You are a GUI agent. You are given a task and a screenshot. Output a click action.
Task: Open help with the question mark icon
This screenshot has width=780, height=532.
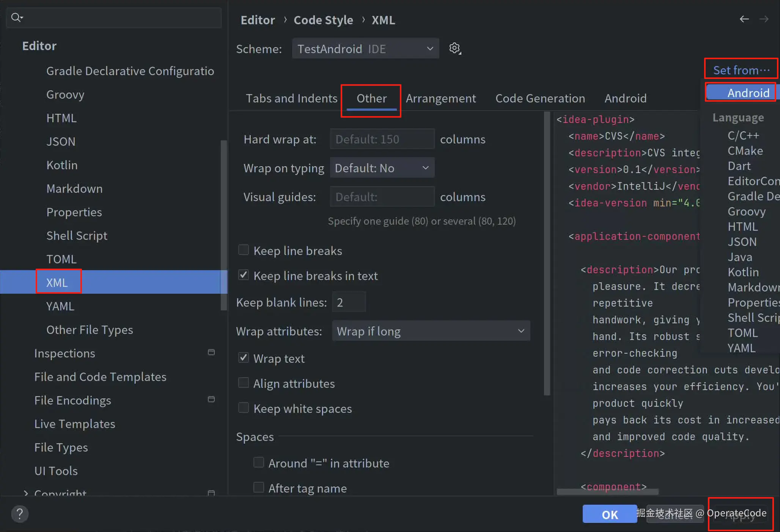tap(20, 514)
